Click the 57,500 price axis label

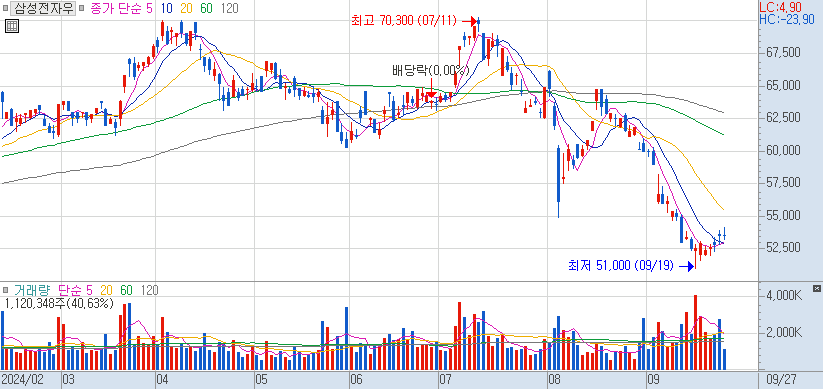(x=784, y=183)
